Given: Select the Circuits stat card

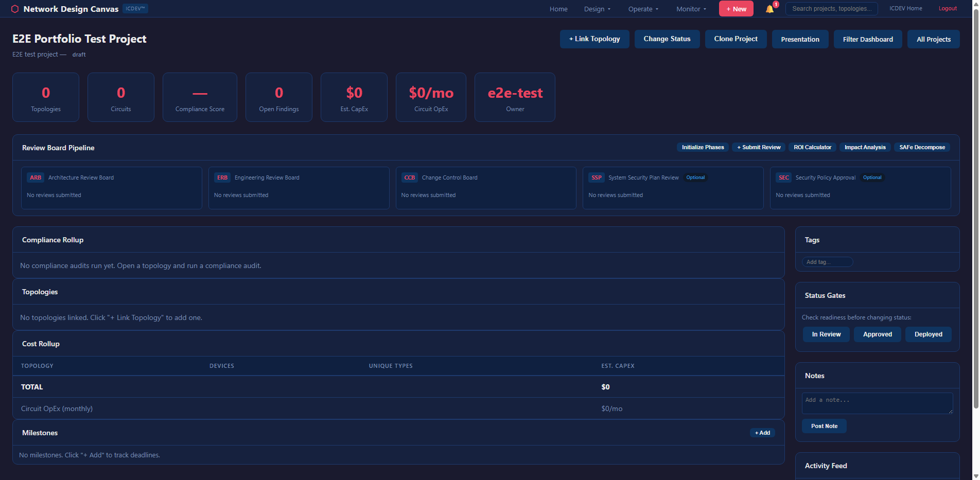Looking at the screenshot, I should 121,97.
